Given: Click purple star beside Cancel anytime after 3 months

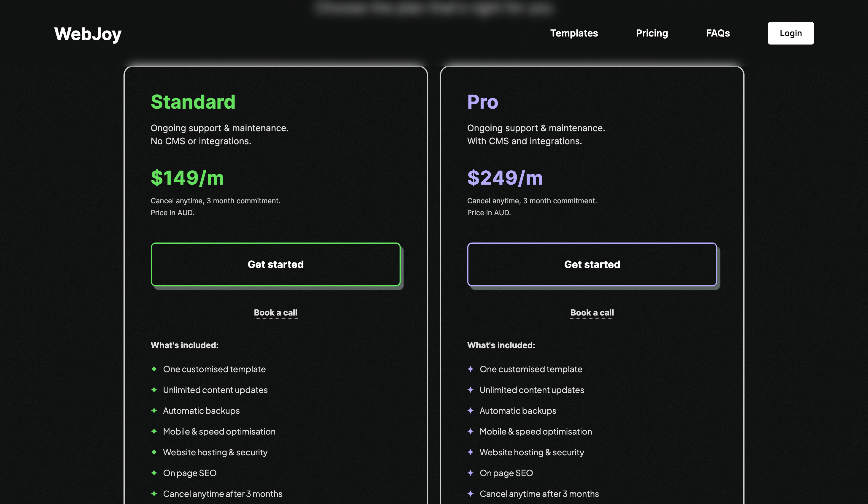Looking at the screenshot, I should [471, 494].
